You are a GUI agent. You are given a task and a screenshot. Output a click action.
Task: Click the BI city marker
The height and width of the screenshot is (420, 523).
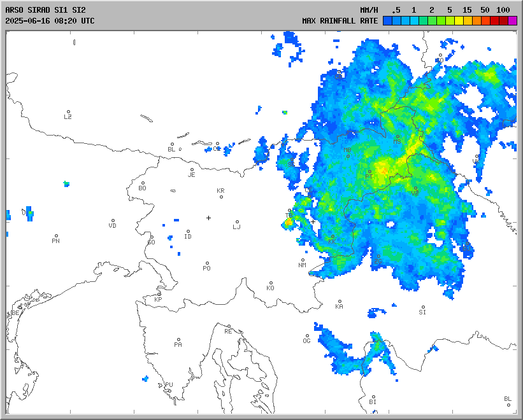point(373,397)
